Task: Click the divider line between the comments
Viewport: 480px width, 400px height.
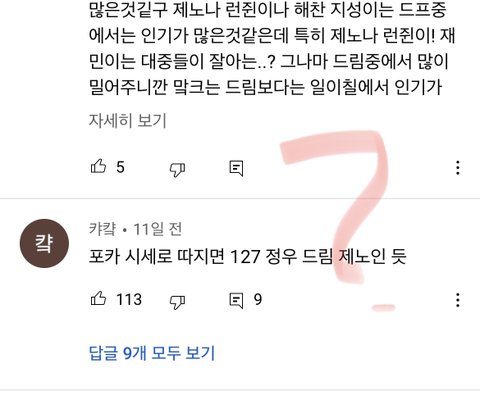Action: [x=240, y=199]
